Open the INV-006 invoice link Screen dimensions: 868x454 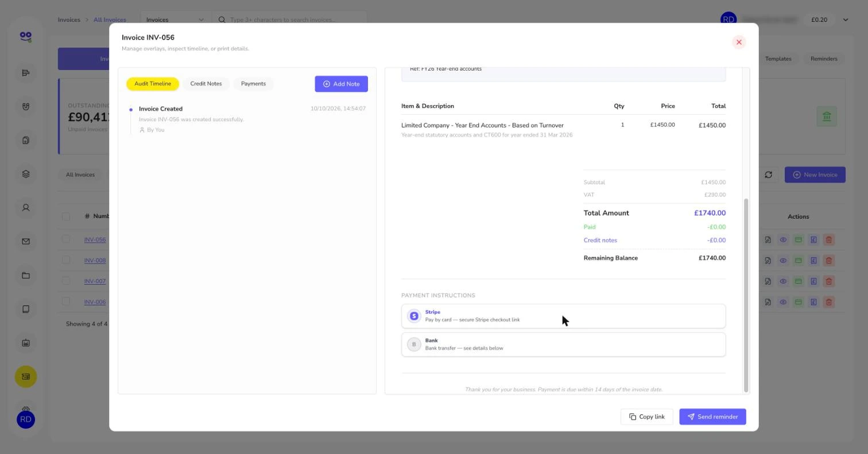point(95,302)
